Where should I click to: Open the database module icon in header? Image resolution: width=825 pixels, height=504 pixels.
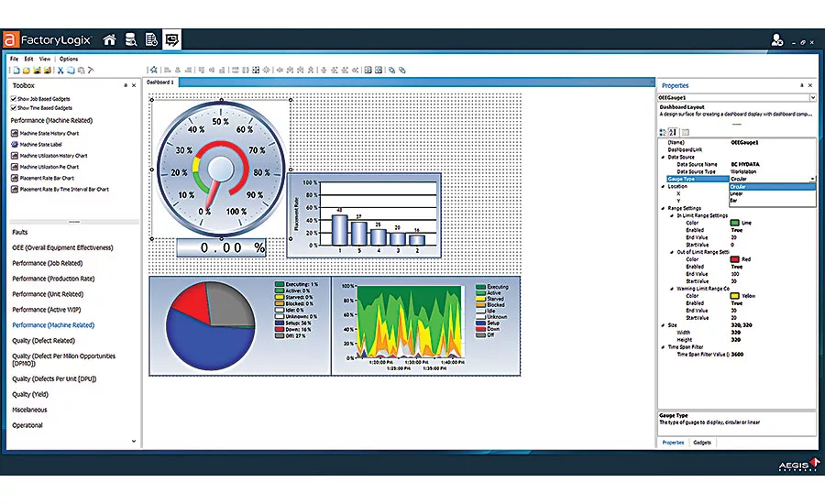pyautogui.click(x=130, y=40)
